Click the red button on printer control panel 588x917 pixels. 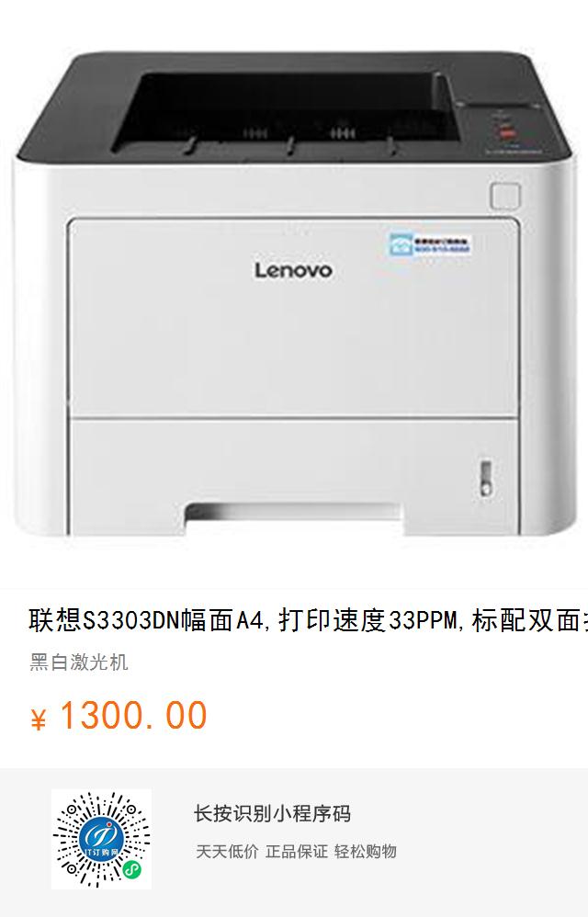(506, 132)
